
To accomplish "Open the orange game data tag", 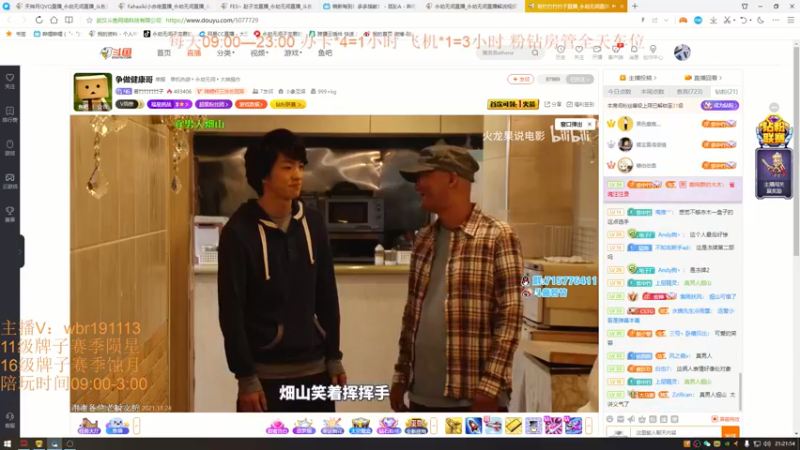I will click(x=251, y=104).
